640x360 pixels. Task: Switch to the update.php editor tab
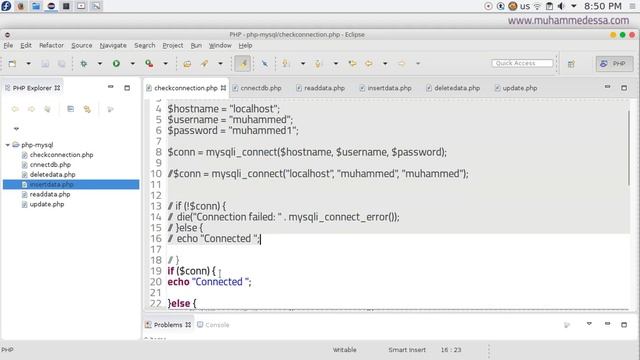(516, 88)
